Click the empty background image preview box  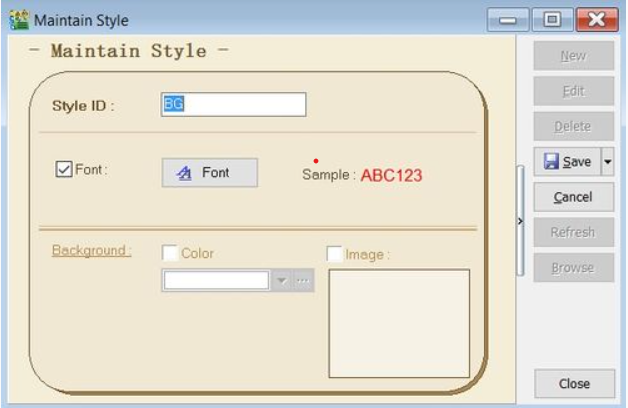tap(399, 323)
